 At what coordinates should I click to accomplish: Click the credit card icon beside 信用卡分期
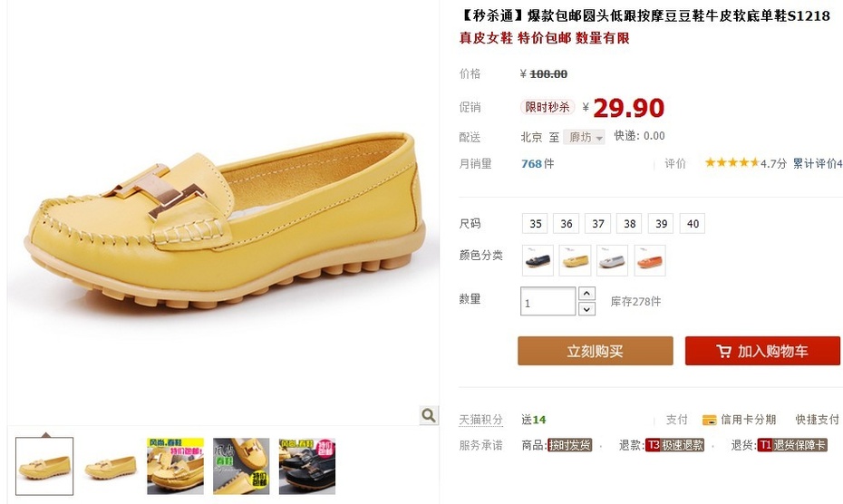tap(709, 420)
